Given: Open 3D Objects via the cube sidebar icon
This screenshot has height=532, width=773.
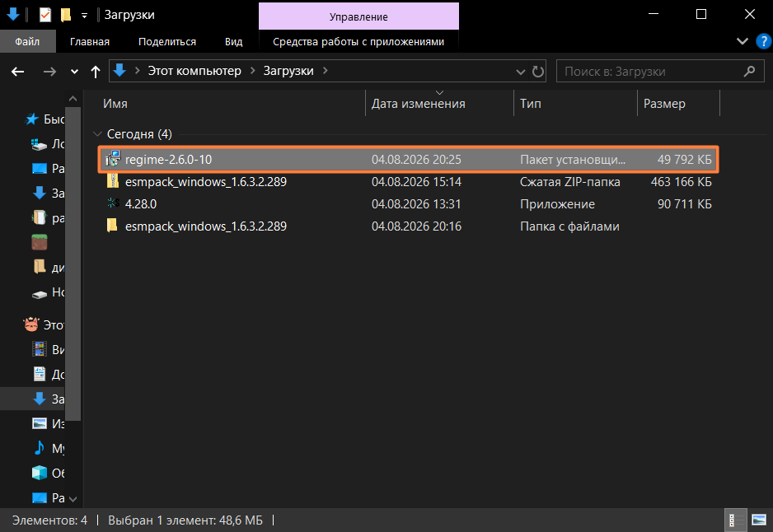Looking at the screenshot, I should click(x=40, y=473).
